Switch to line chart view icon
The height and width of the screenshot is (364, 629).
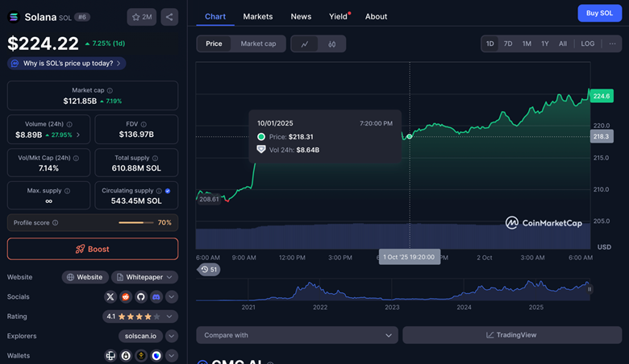point(305,43)
